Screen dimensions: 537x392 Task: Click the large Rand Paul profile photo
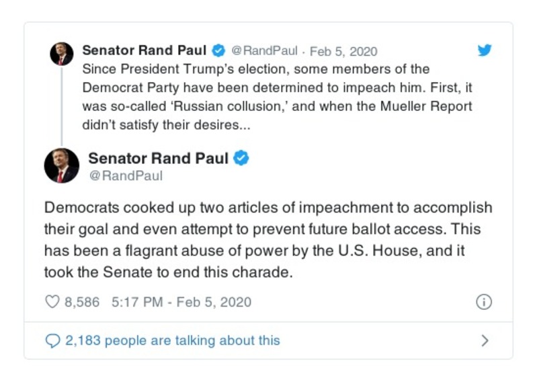pyautogui.click(x=61, y=165)
